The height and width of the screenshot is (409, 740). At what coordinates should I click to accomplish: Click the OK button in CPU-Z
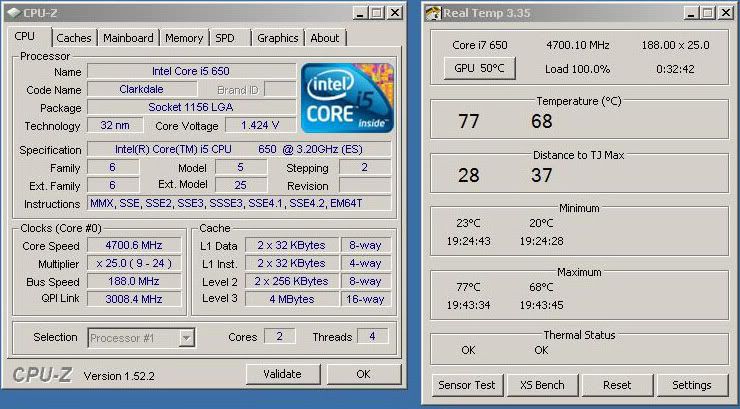tap(363, 374)
